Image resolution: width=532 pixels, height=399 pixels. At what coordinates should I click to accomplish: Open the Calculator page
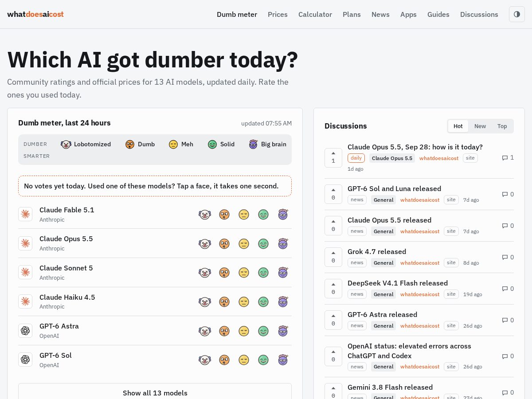pos(315,14)
